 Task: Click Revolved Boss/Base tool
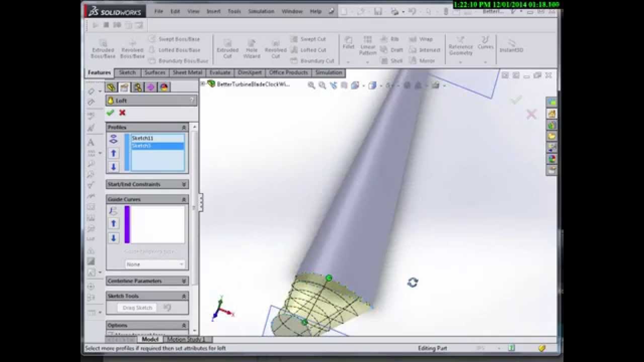click(132, 49)
